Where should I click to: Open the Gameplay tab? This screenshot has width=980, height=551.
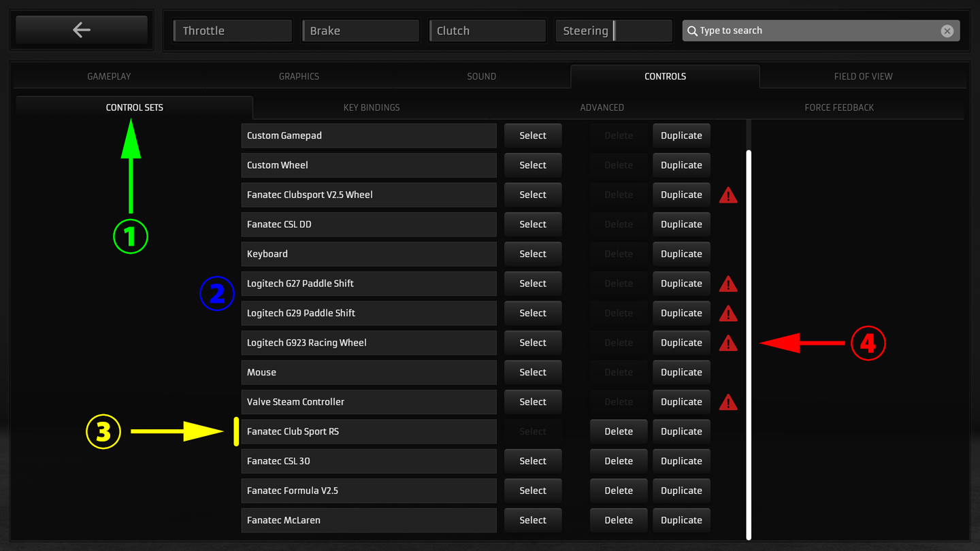109,76
